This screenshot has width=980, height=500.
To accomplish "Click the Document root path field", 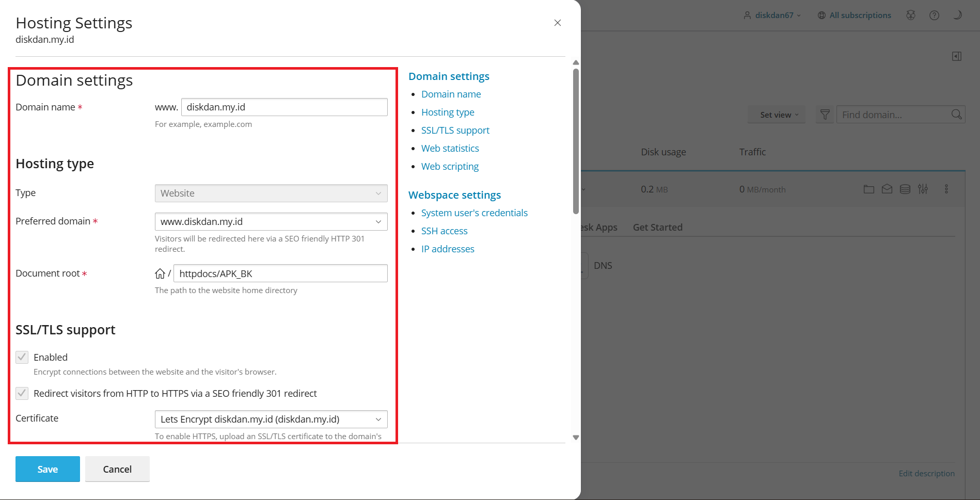I will (x=280, y=273).
